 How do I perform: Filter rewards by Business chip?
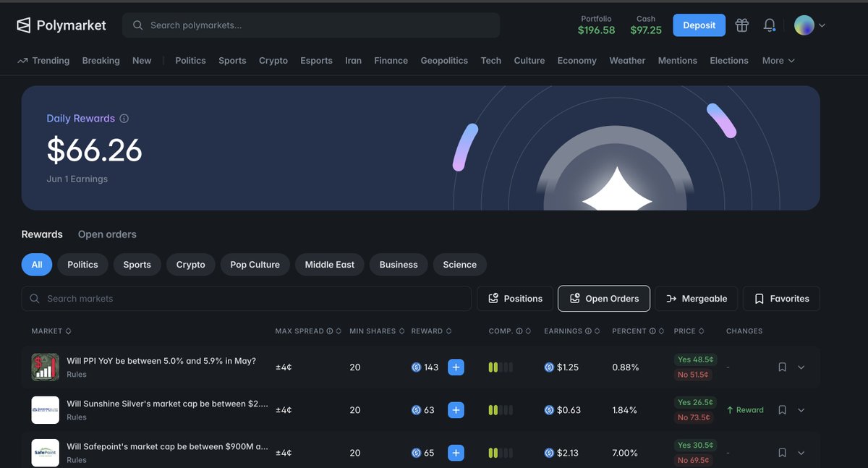pyautogui.click(x=399, y=265)
